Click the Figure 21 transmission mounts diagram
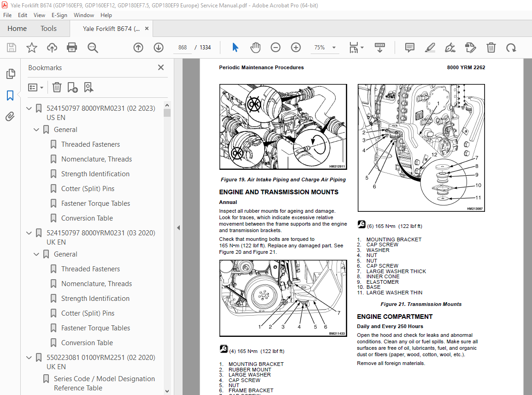 click(x=421, y=148)
